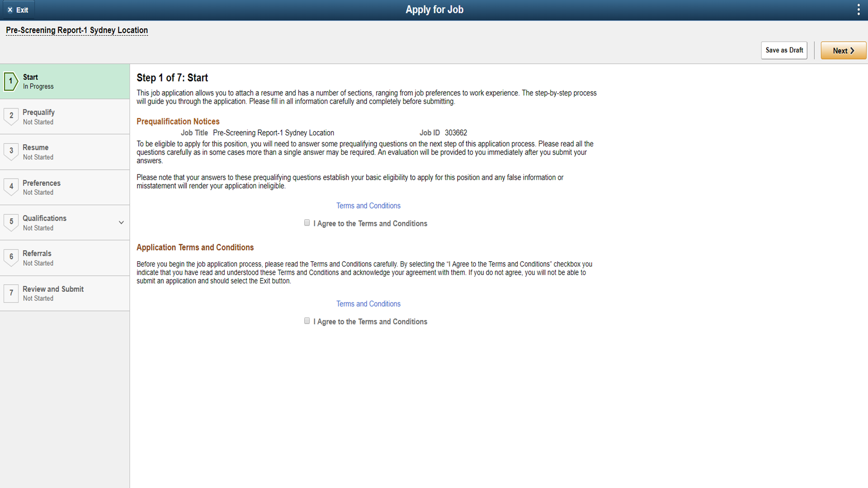The height and width of the screenshot is (488, 868).
Task: Check the Application Terms agree checkbox
Action: [307, 321]
